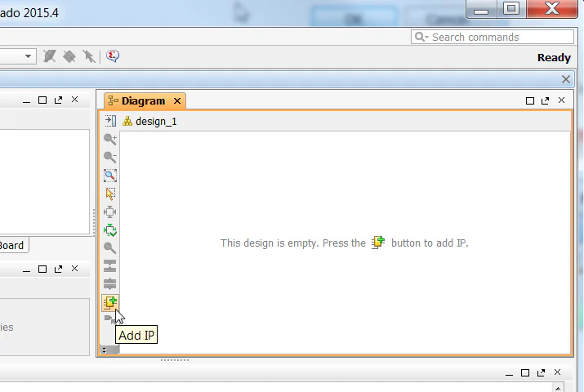Close the Diagram tab

pos(177,101)
